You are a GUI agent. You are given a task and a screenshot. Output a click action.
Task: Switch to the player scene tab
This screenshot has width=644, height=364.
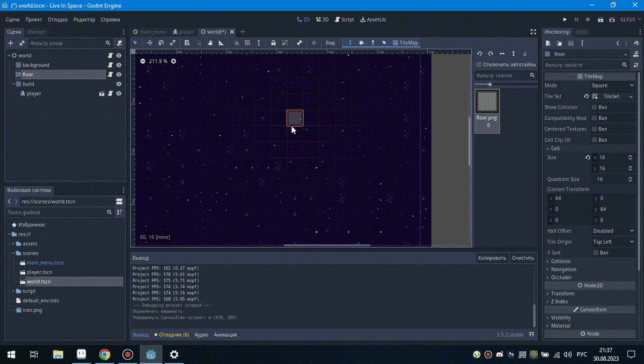183,32
